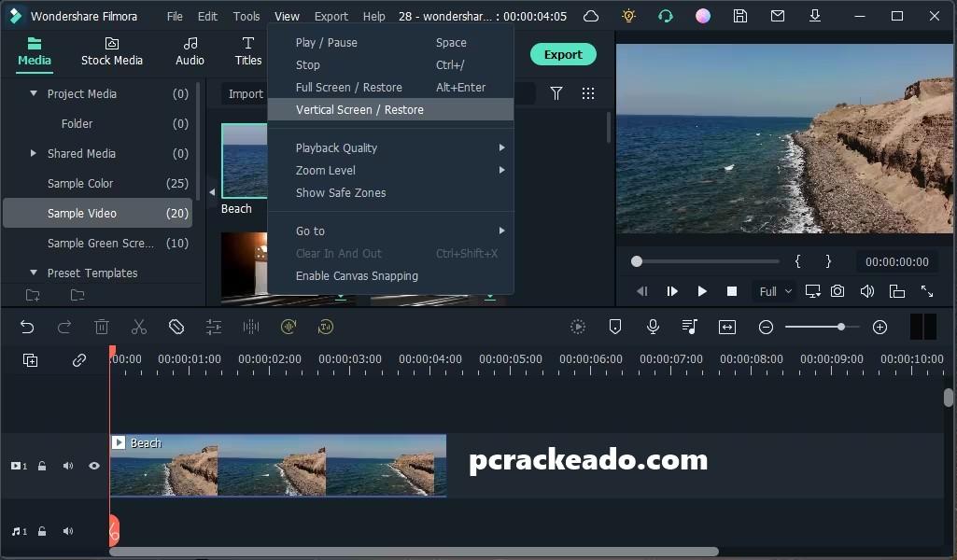Click the timeline zoom slider handle
The height and width of the screenshot is (560, 957).
(841, 327)
